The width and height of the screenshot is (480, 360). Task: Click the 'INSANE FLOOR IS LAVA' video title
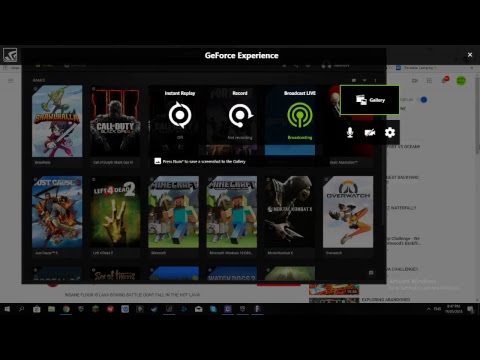point(132,295)
